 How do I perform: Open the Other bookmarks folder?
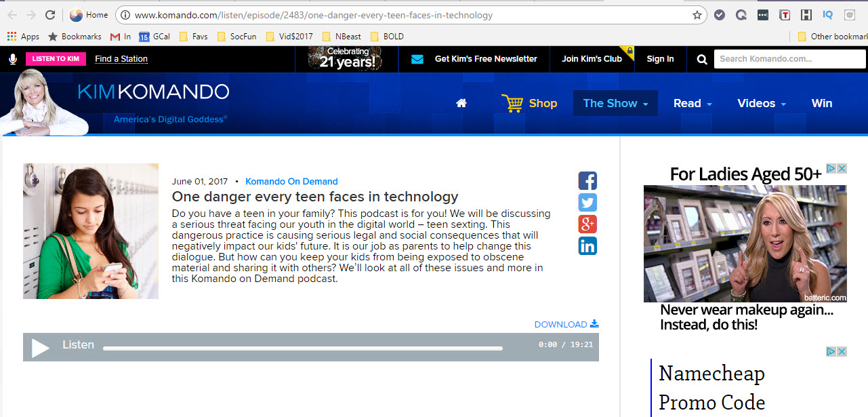(833, 37)
